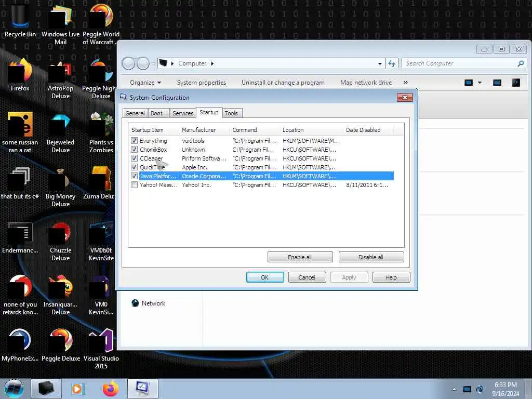Sort by the Startup Item column header
This screenshot has width=532, height=399.
[154, 129]
